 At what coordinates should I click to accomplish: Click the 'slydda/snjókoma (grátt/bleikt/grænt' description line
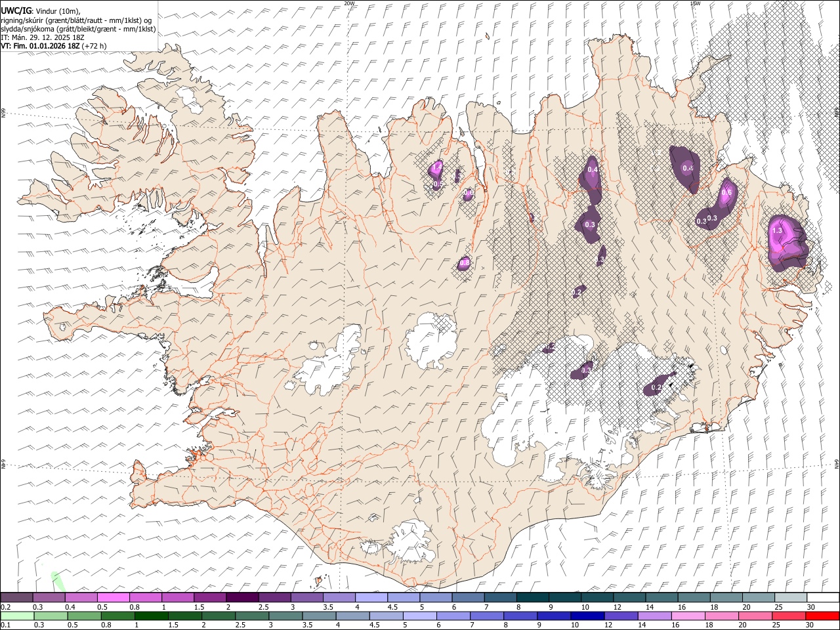[79, 29]
